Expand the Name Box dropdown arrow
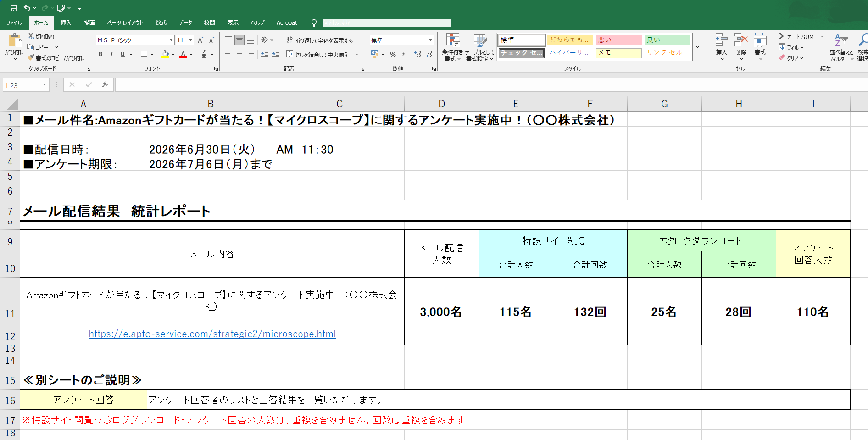868x440 pixels. coord(45,84)
